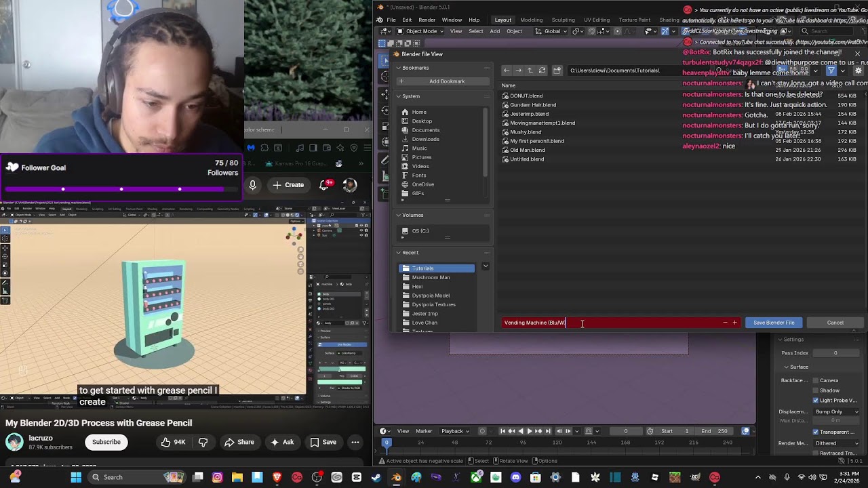Click the Windows Start button
Image resolution: width=868 pixels, height=488 pixels.
(76, 477)
